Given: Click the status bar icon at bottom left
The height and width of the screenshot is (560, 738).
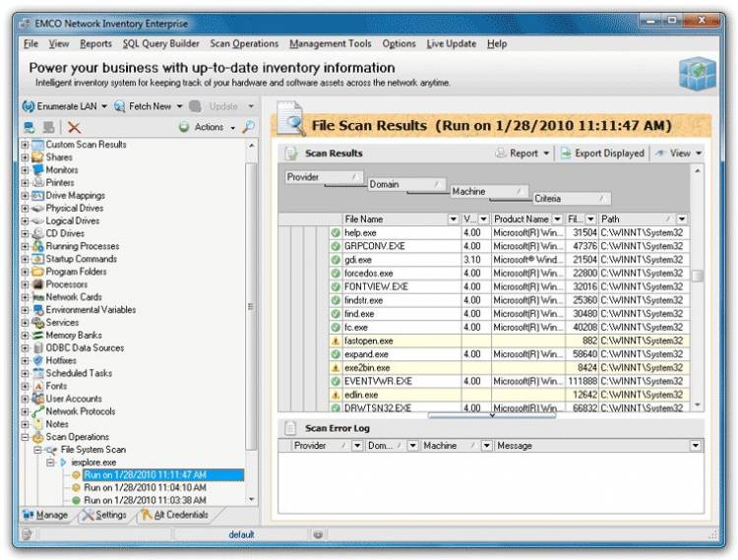Looking at the screenshot, I should pos(27,534).
